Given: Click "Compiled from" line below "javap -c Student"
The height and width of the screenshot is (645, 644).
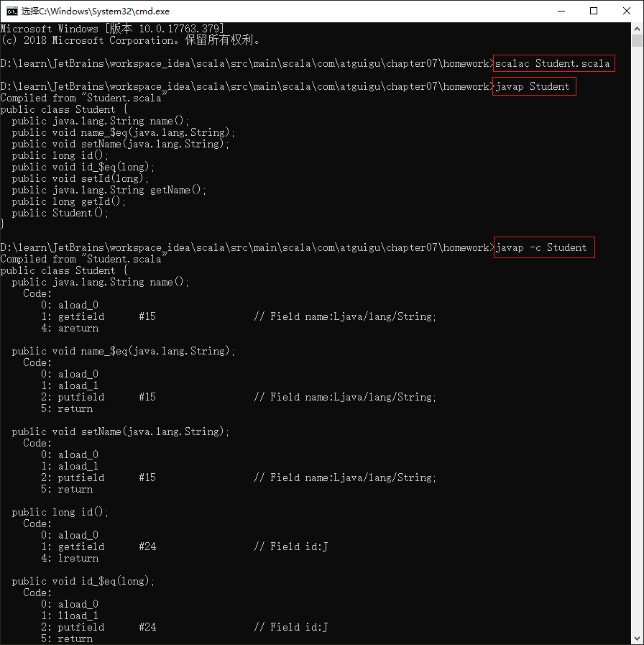Looking at the screenshot, I should (83, 259).
